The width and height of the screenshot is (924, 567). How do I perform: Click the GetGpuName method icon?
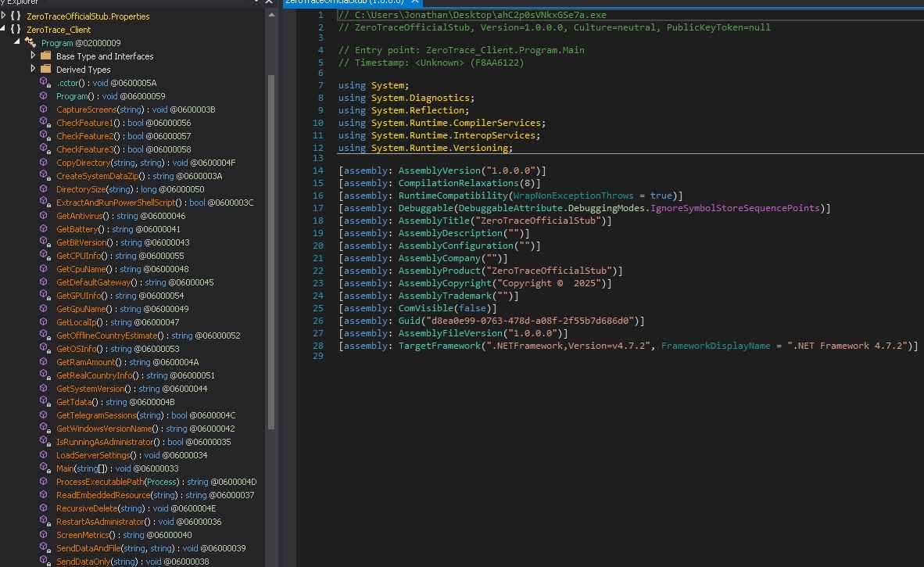click(x=45, y=308)
